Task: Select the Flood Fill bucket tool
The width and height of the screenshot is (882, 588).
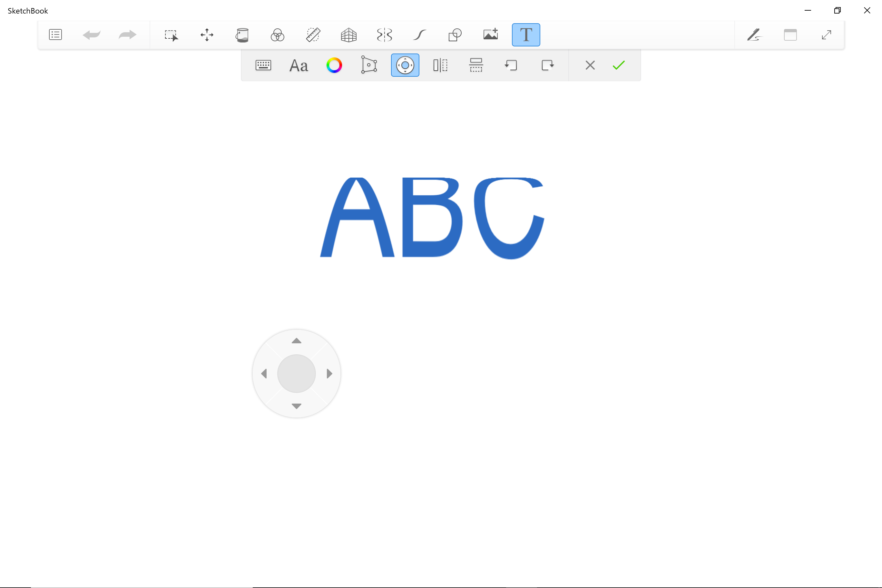Action: (x=242, y=35)
